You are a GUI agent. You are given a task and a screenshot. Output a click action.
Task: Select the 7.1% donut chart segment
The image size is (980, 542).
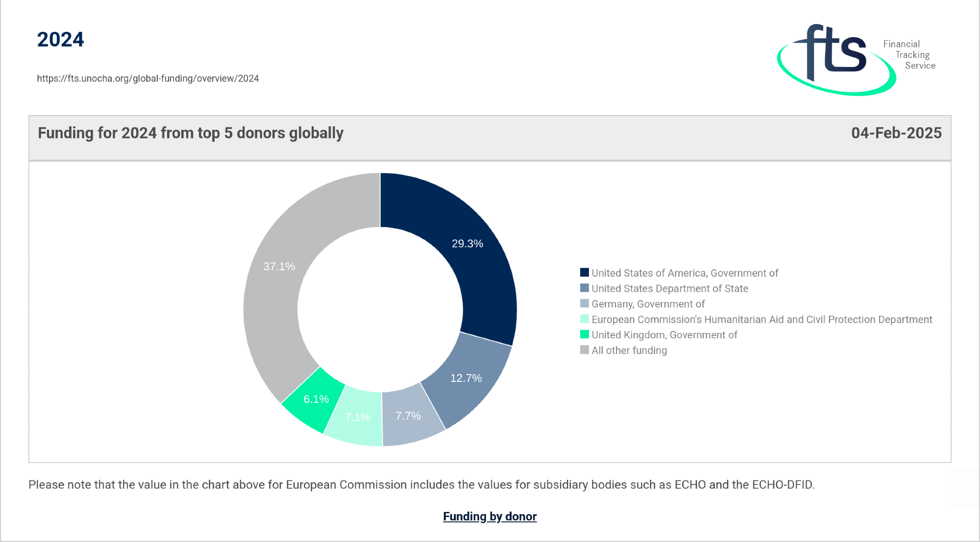click(357, 417)
